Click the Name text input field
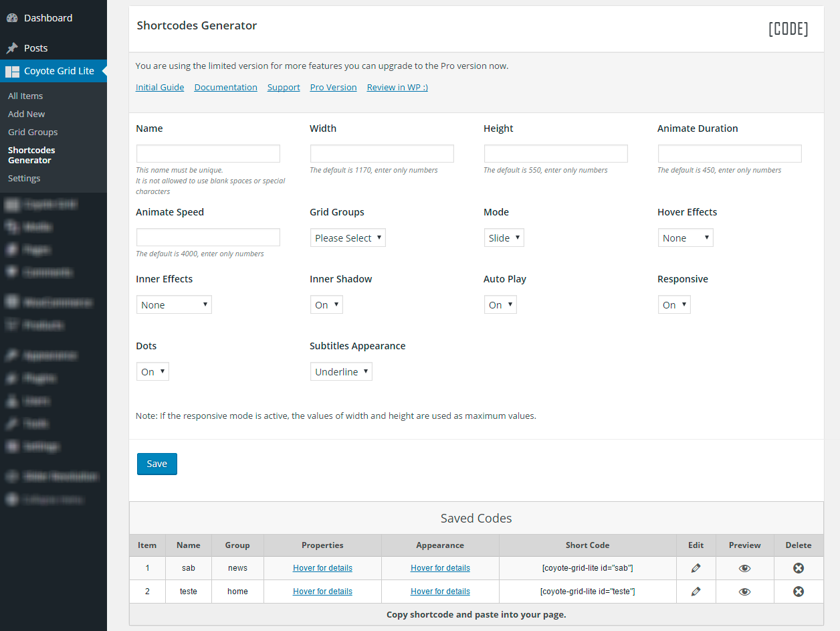 tap(208, 154)
